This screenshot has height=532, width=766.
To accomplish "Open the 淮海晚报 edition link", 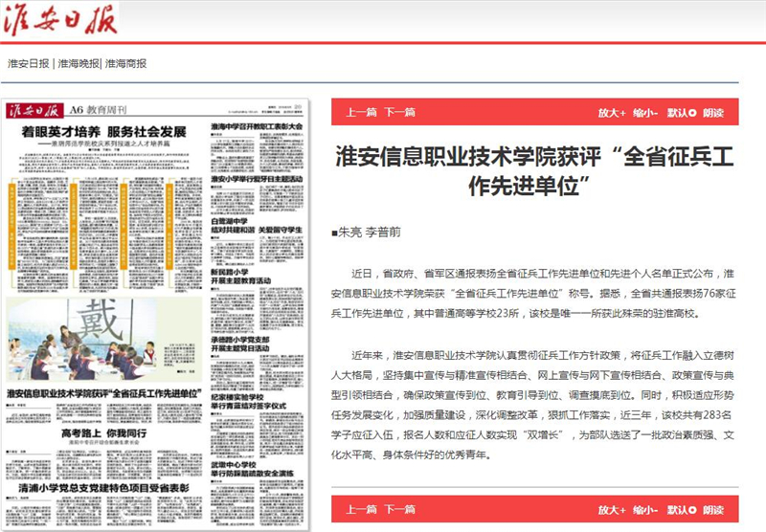I will [79, 63].
